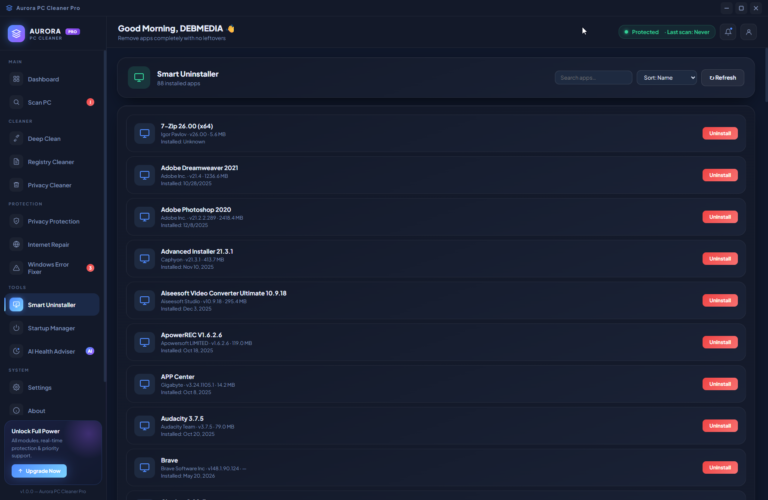Click the Aurora logo icon

point(16,33)
